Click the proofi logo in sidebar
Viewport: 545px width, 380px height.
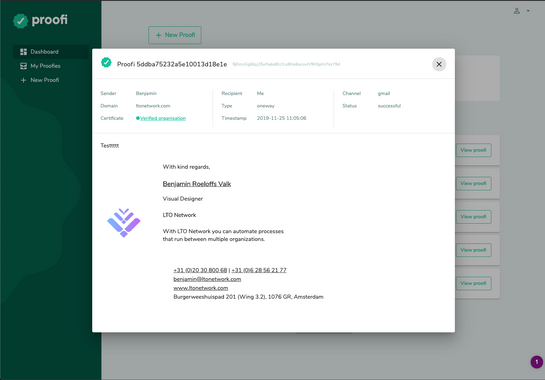click(x=40, y=21)
